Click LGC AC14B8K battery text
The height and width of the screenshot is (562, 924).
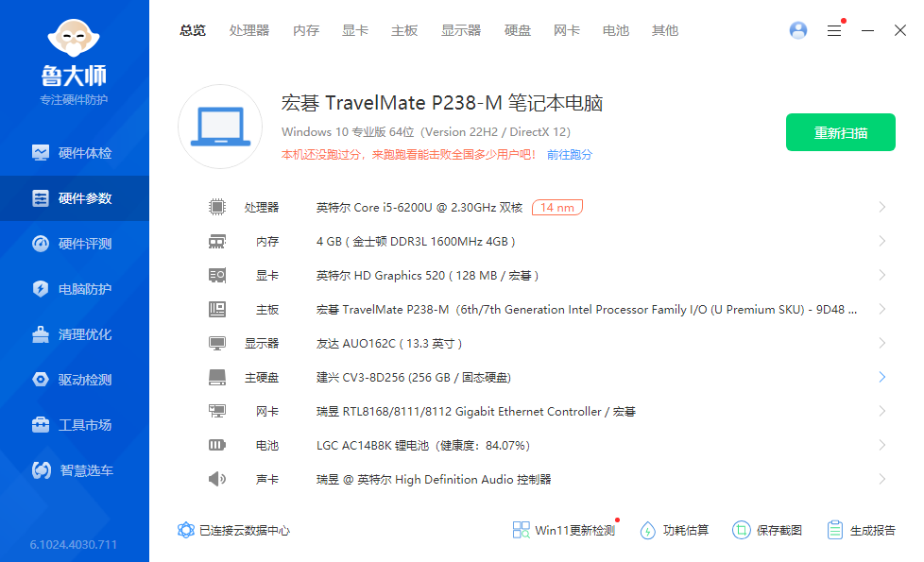(422, 446)
